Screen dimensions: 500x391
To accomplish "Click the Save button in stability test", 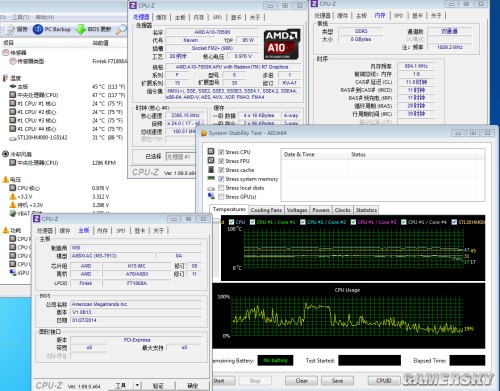I will click(x=337, y=381).
